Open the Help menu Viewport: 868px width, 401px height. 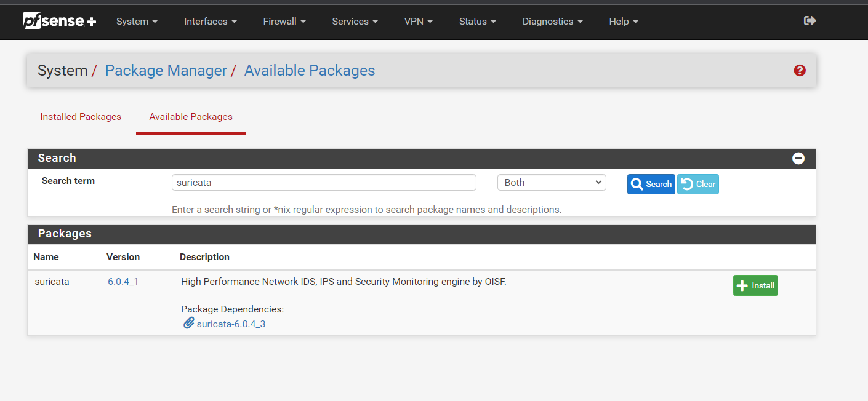pos(623,21)
